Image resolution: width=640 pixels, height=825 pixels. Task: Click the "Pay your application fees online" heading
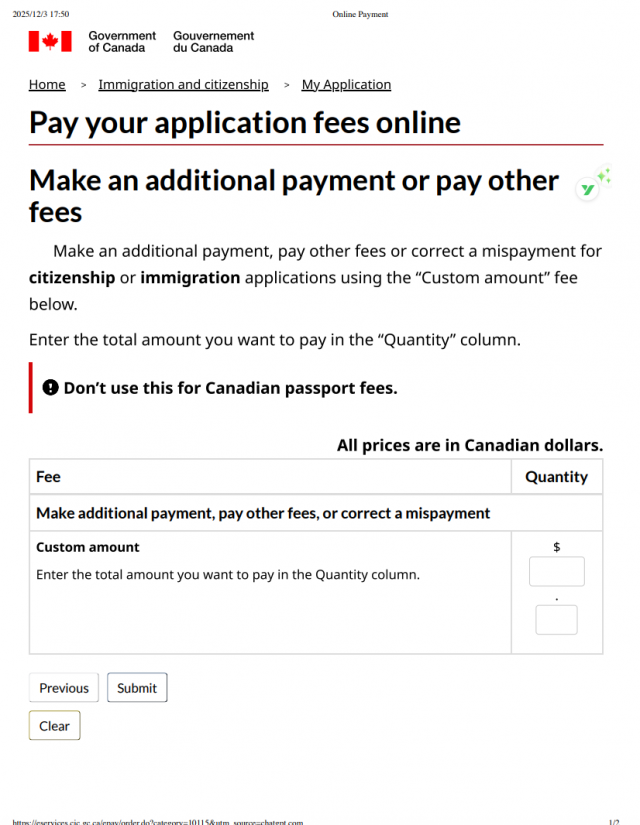(245, 122)
